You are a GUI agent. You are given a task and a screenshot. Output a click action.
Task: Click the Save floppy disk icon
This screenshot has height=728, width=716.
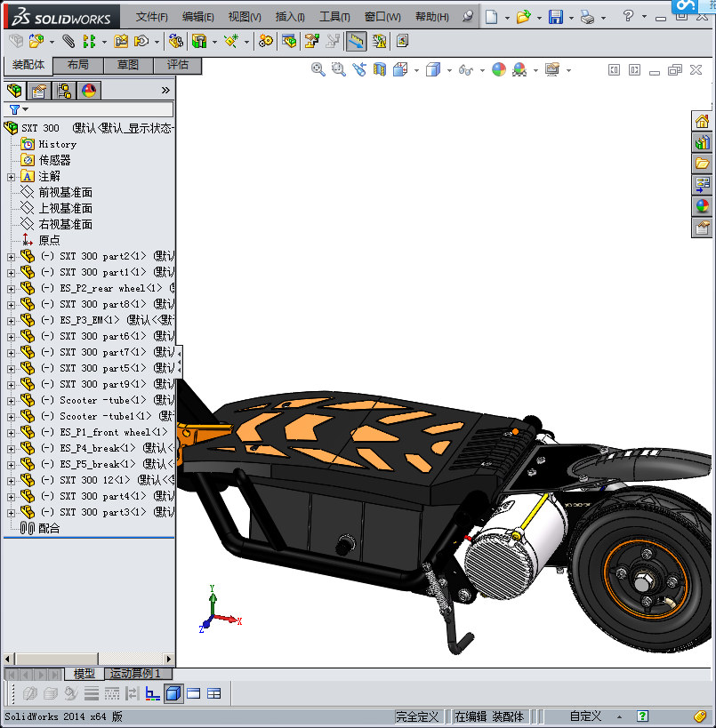tap(556, 17)
